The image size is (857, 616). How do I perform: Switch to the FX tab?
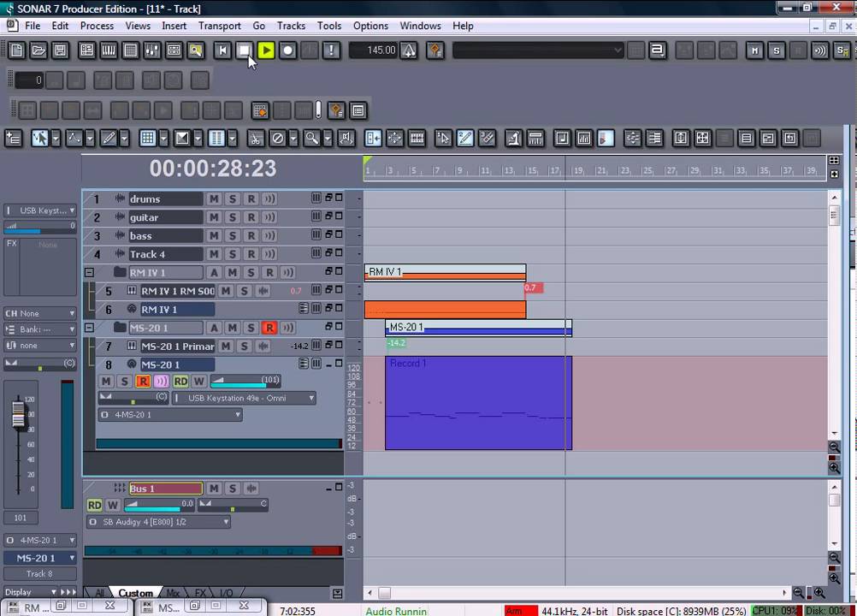201,593
